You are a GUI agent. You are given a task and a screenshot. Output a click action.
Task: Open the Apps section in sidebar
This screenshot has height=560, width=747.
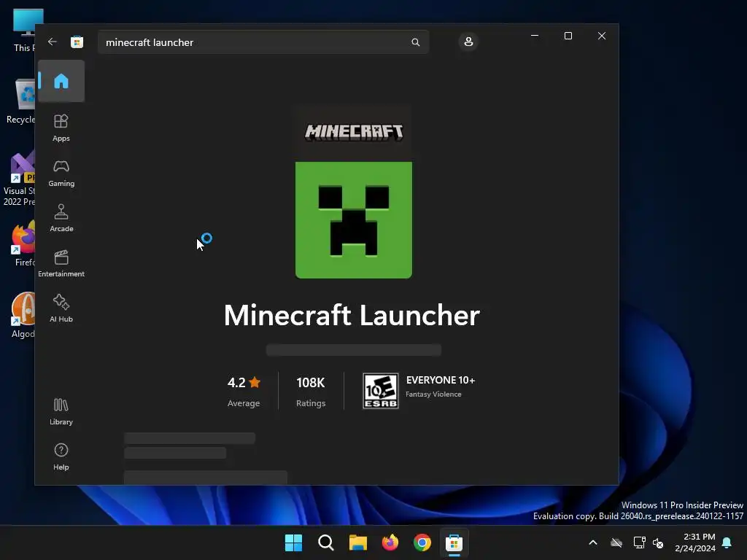[x=61, y=128]
